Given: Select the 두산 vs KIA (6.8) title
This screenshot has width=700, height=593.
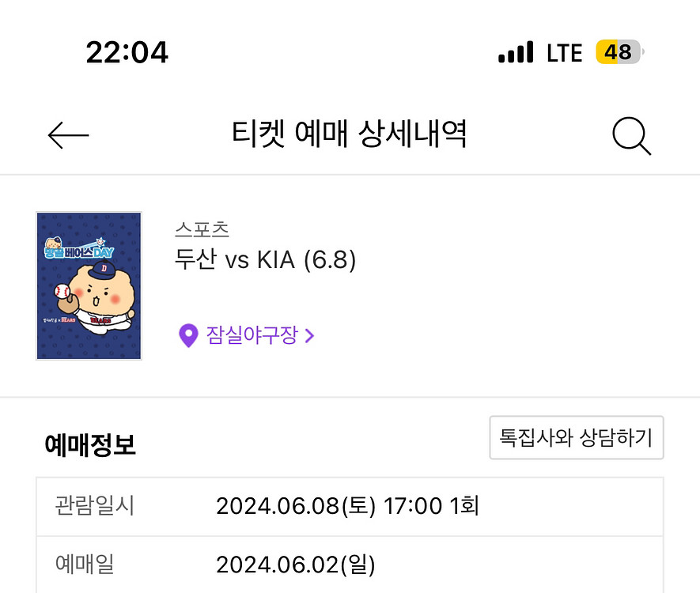Looking at the screenshot, I should tap(265, 259).
